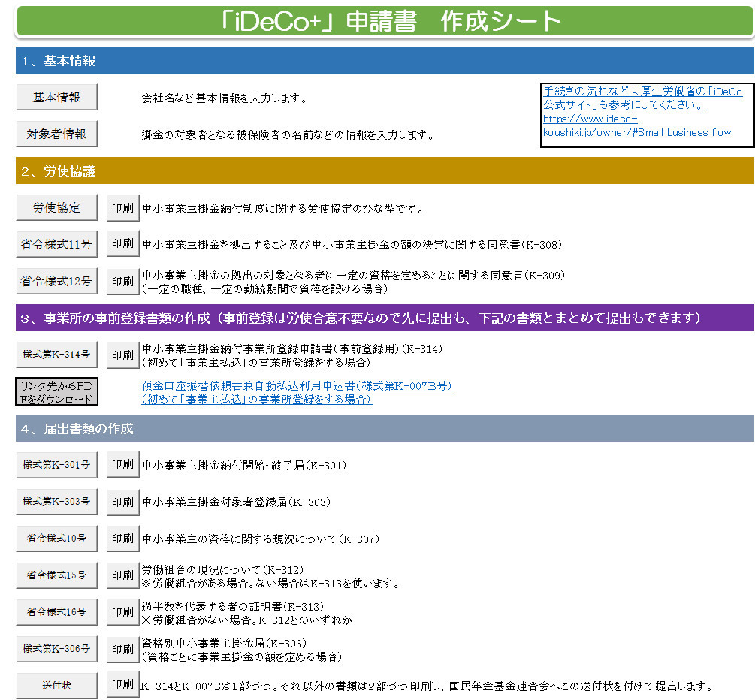Open the 省令様式12号 form
The width and height of the screenshot is (755, 700).
point(57,281)
